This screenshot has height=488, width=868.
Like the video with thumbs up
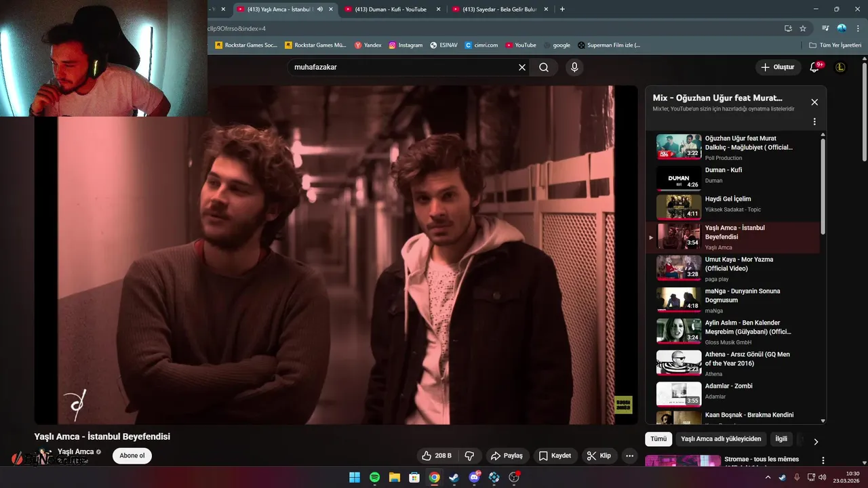pyautogui.click(x=436, y=455)
